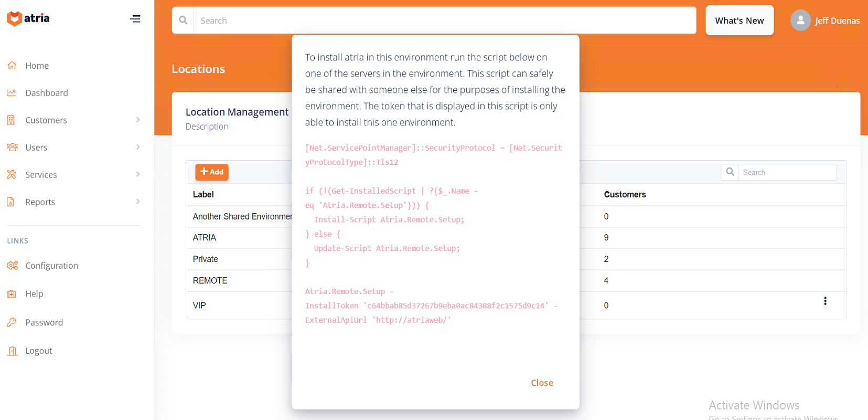Image resolution: width=868 pixels, height=420 pixels.
Task: Focus the top global Search field
Action: click(444, 20)
